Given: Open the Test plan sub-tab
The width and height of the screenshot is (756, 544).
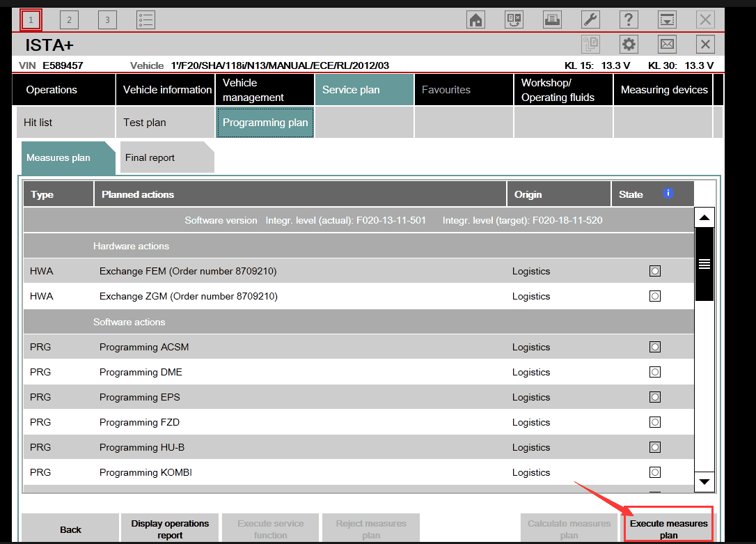Looking at the screenshot, I should coord(166,123).
